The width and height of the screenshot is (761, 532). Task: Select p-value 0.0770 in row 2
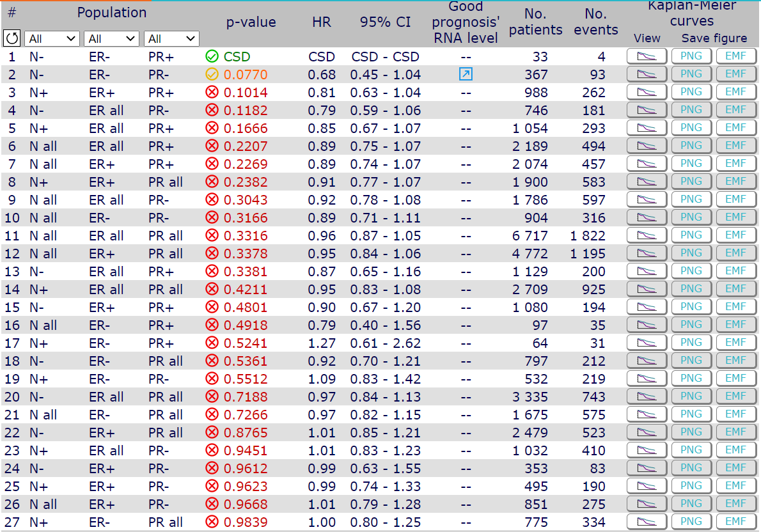[x=246, y=75]
